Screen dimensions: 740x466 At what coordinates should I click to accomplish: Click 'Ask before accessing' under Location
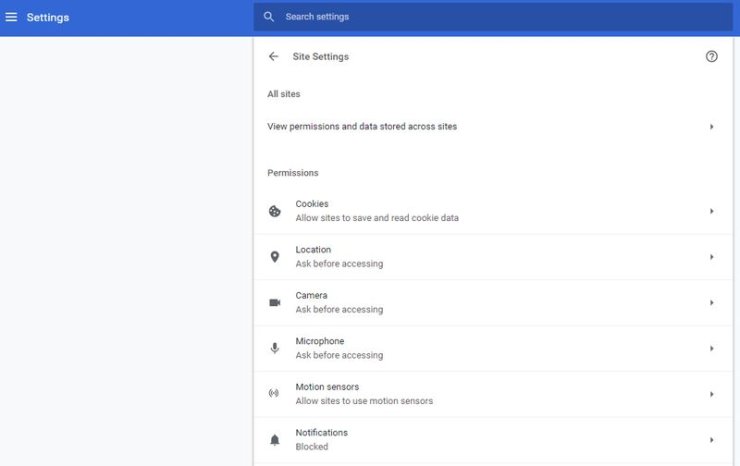tap(339, 263)
